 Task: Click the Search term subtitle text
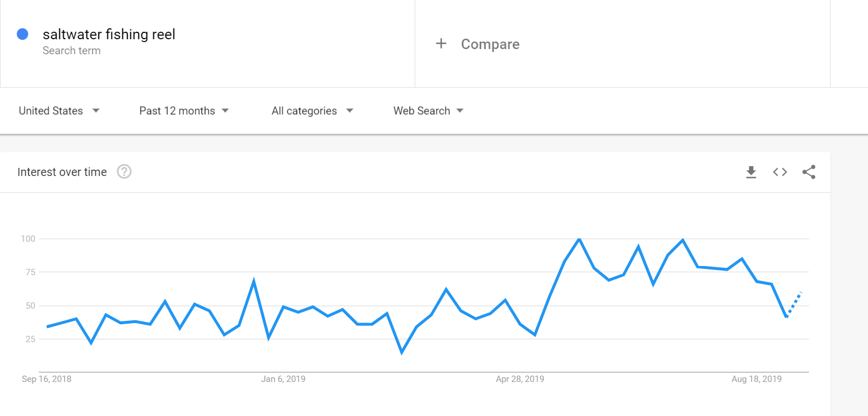click(x=72, y=51)
